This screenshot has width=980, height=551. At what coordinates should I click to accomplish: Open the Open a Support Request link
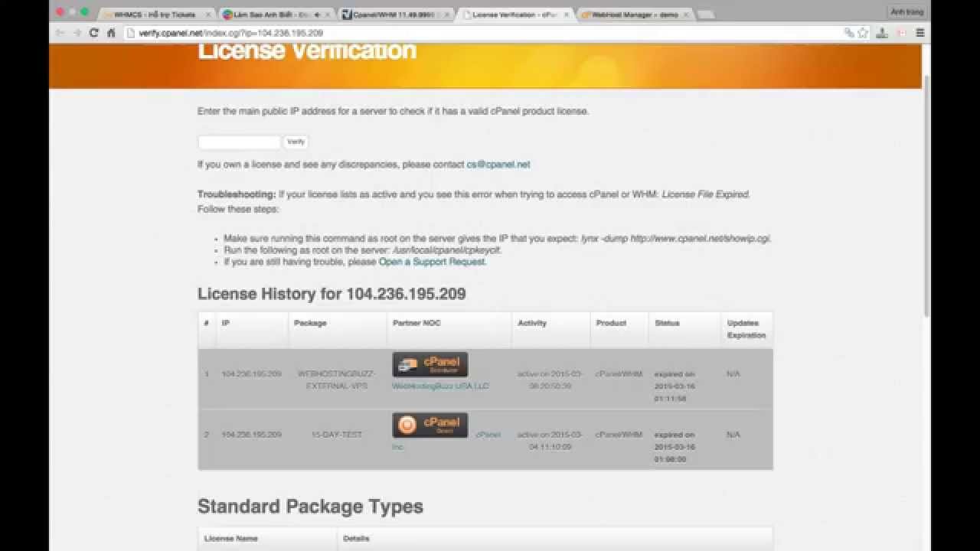point(432,262)
